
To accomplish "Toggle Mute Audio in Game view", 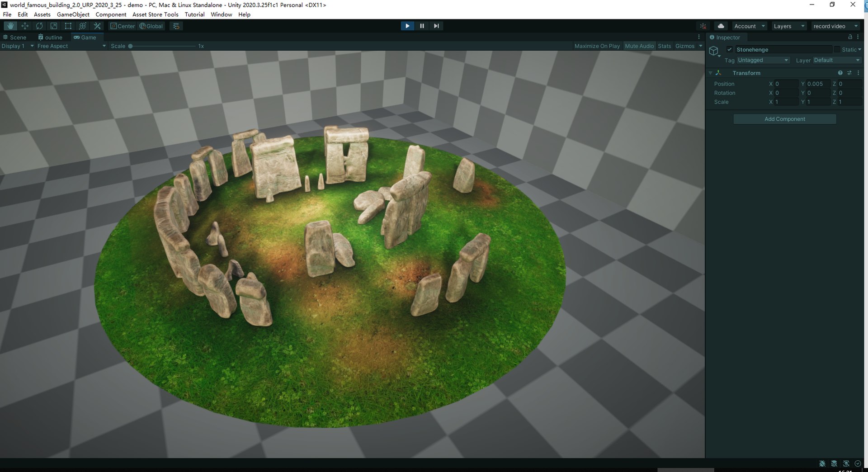I will pos(639,46).
